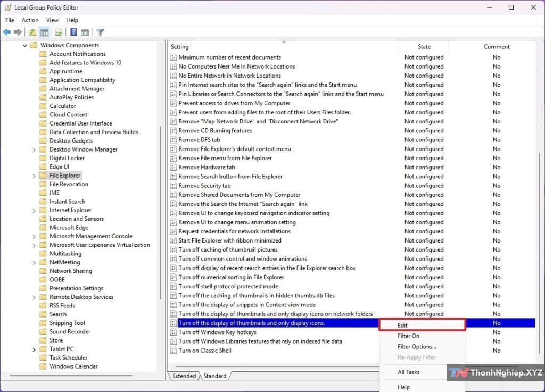Collapse the Windows Components tree node
The height and width of the screenshot is (392, 545).
24,45
